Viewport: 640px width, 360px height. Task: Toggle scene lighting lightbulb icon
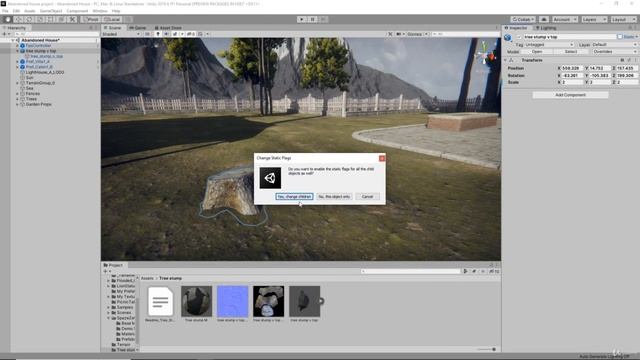158,34
